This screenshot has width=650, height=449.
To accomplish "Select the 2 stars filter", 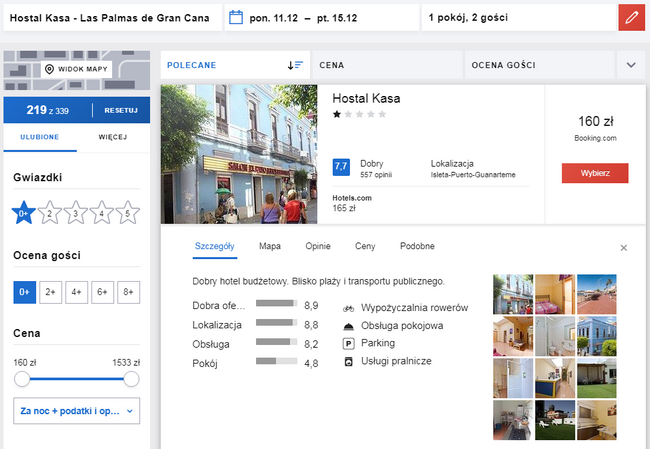I will (50, 213).
